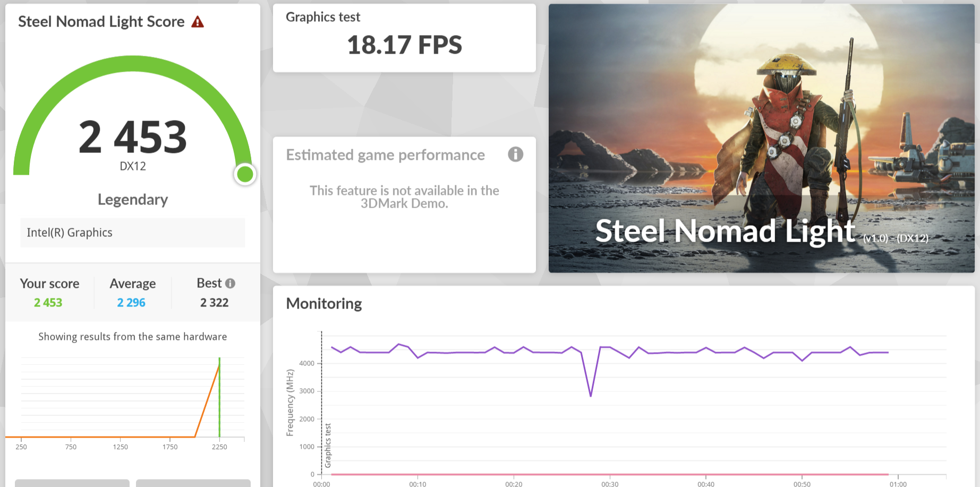Image resolution: width=980 pixels, height=487 pixels.
Task: Click the Steel Nomad Light Score heading
Action: [x=101, y=22]
